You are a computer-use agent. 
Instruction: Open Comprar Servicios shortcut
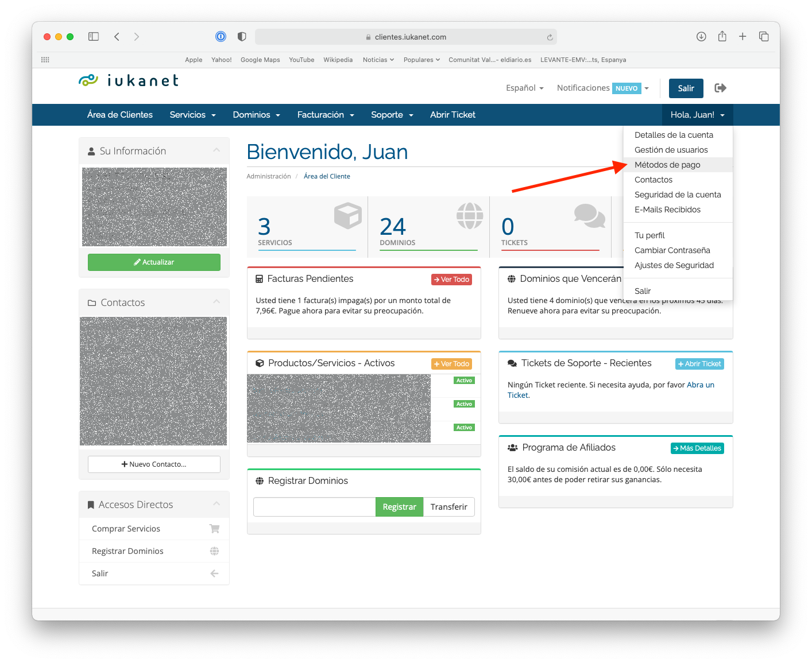pyautogui.click(x=154, y=529)
